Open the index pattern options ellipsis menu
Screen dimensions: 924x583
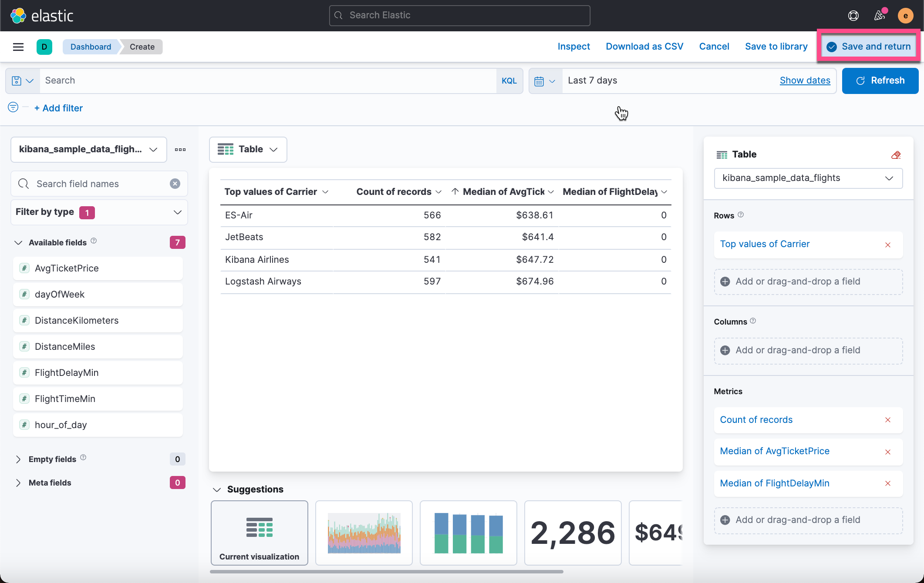(180, 150)
